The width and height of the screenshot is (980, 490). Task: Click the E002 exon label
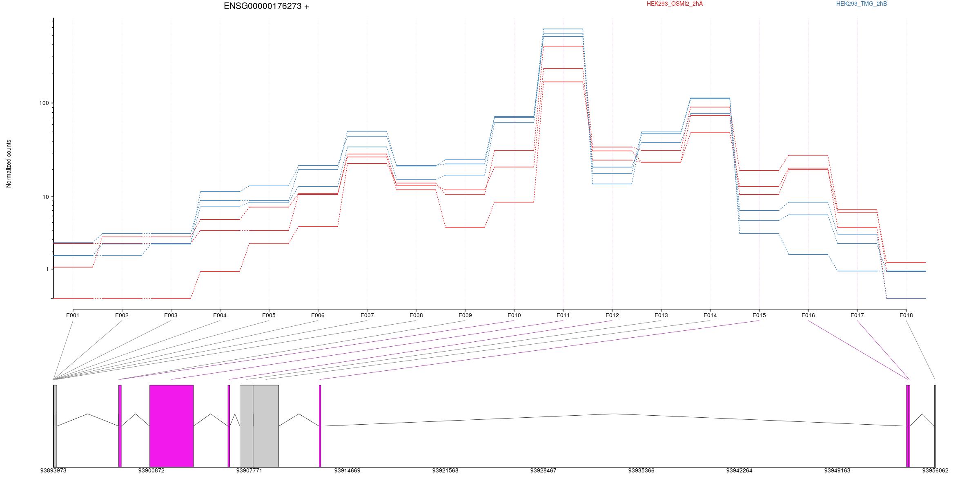pyautogui.click(x=122, y=315)
